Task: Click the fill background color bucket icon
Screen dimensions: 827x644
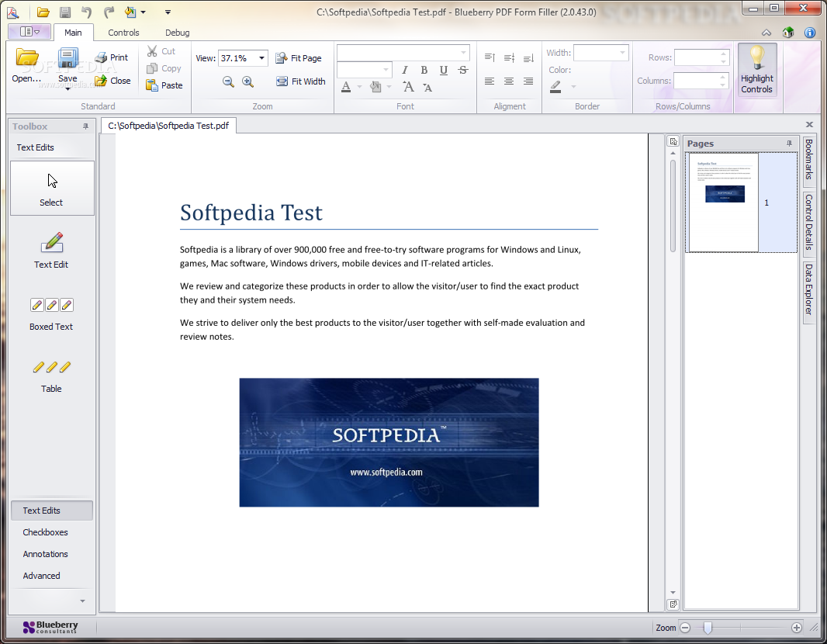Action: [x=375, y=86]
